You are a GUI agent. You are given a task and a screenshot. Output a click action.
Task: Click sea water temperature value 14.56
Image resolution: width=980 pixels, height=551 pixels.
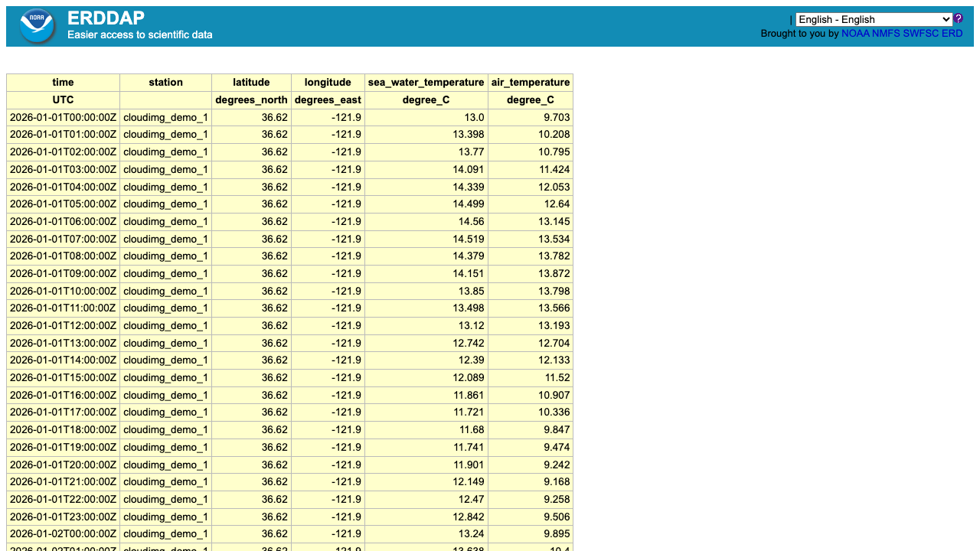(426, 222)
